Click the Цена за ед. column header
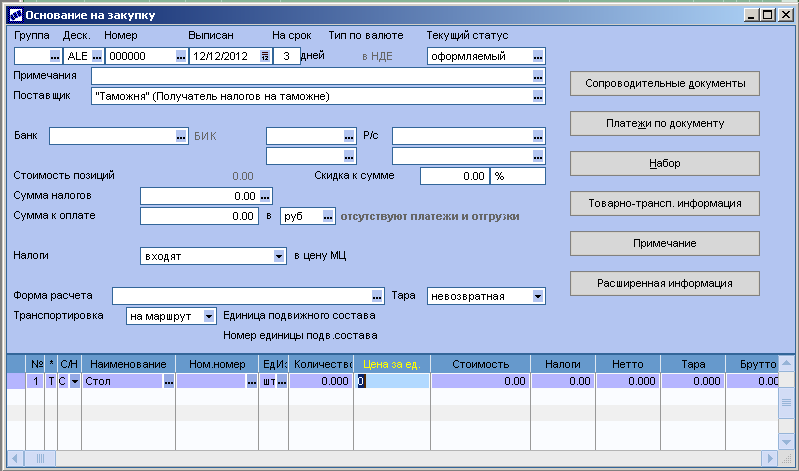This screenshot has height=471, width=799. (x=392, y=364)
